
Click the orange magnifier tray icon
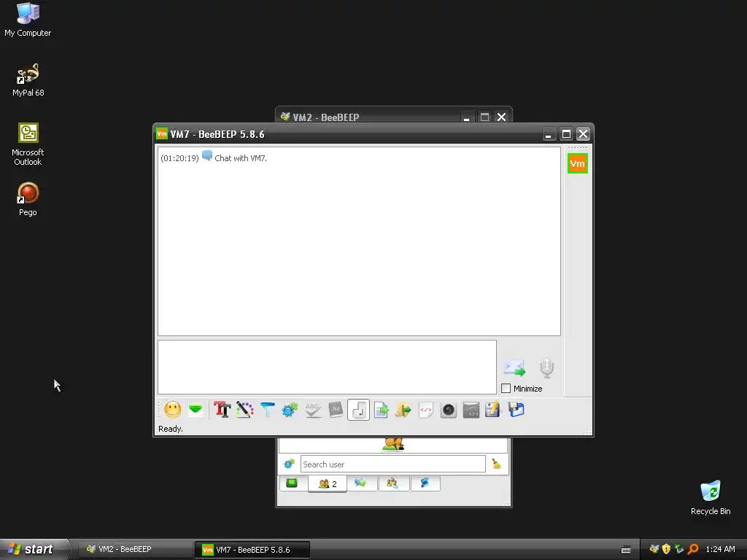(693, 549)
